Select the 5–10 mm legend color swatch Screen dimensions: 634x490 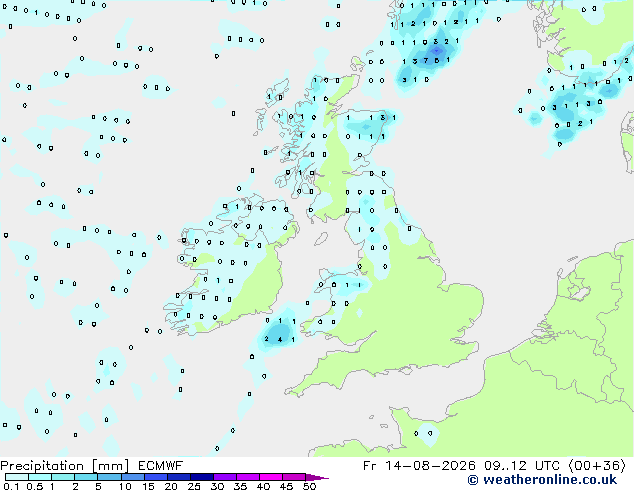click(109, 477)
